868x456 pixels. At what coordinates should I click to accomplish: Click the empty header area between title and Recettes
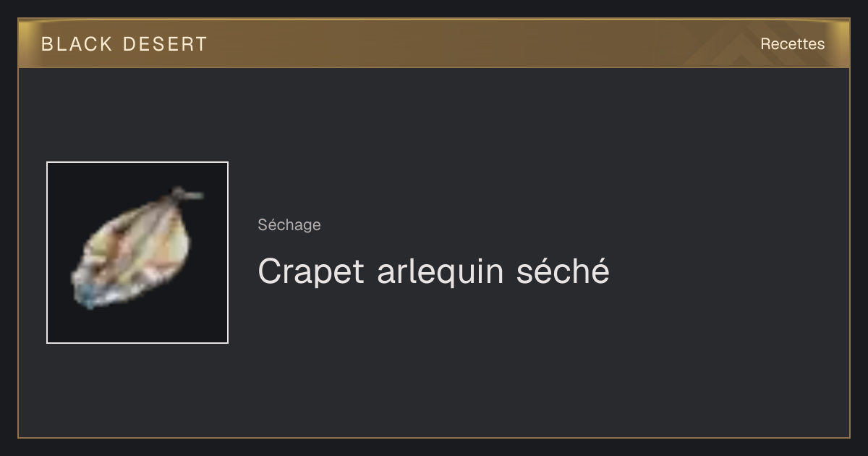tap(477, 44)
